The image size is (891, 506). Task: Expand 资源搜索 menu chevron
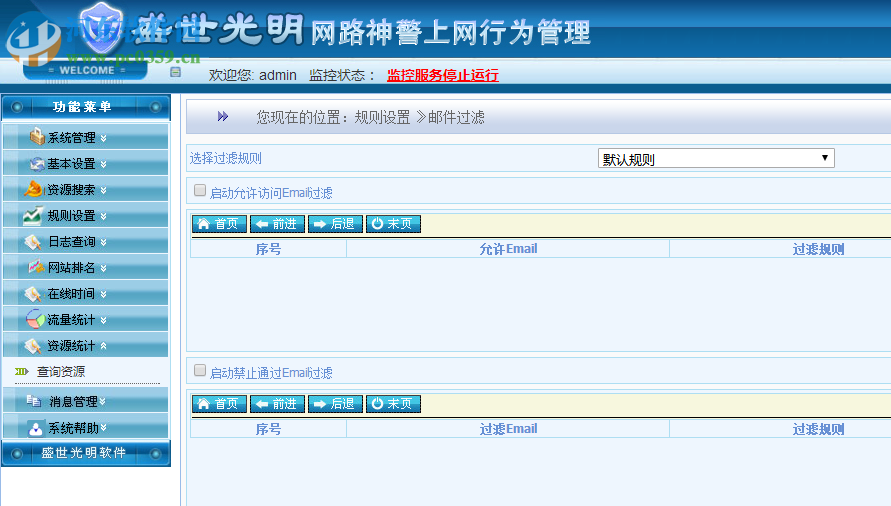pos(103,190)
